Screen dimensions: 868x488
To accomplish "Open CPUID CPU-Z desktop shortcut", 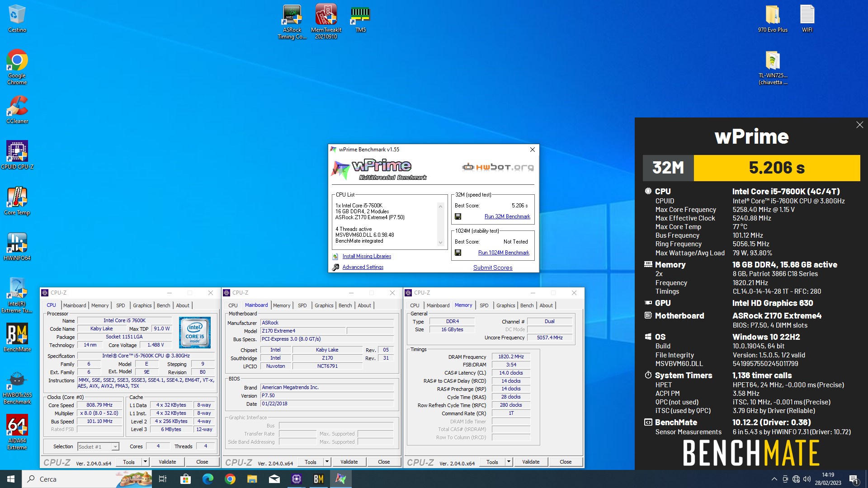I will tap(17, 155).
